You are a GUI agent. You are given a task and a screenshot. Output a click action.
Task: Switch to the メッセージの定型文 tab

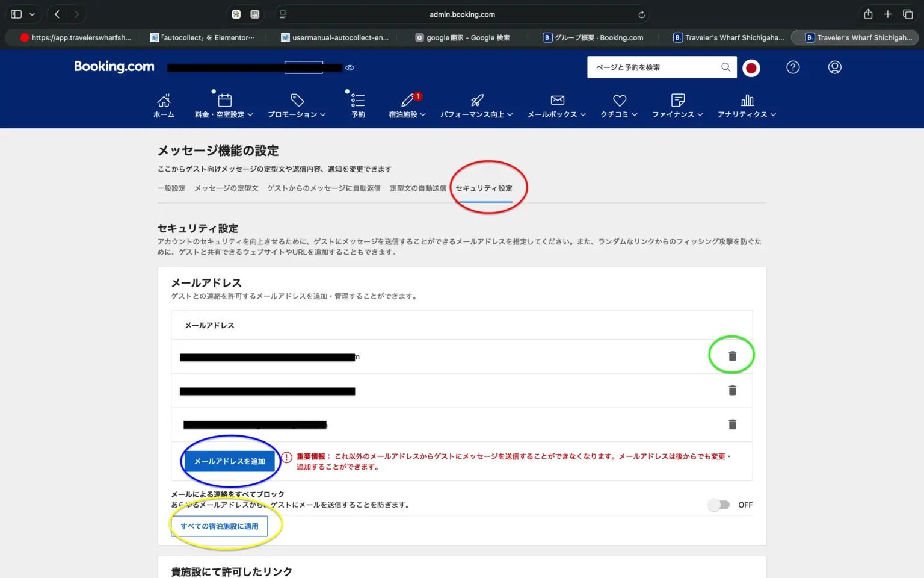[226, 188]
